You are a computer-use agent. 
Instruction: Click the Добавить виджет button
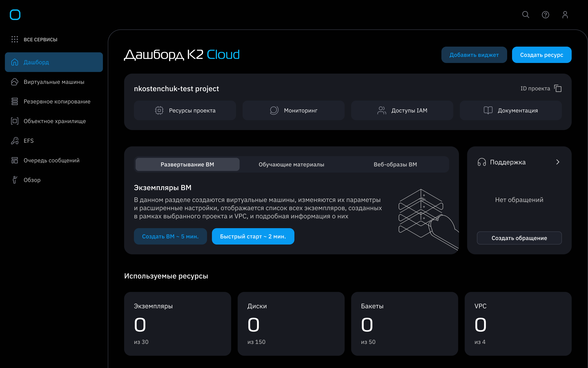point(474,55)
